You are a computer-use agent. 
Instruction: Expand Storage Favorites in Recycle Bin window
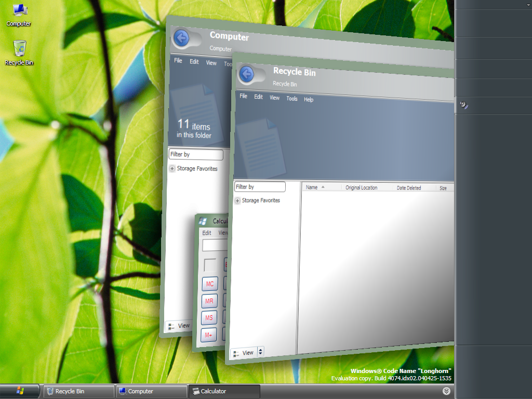click(x=237, y=201)
